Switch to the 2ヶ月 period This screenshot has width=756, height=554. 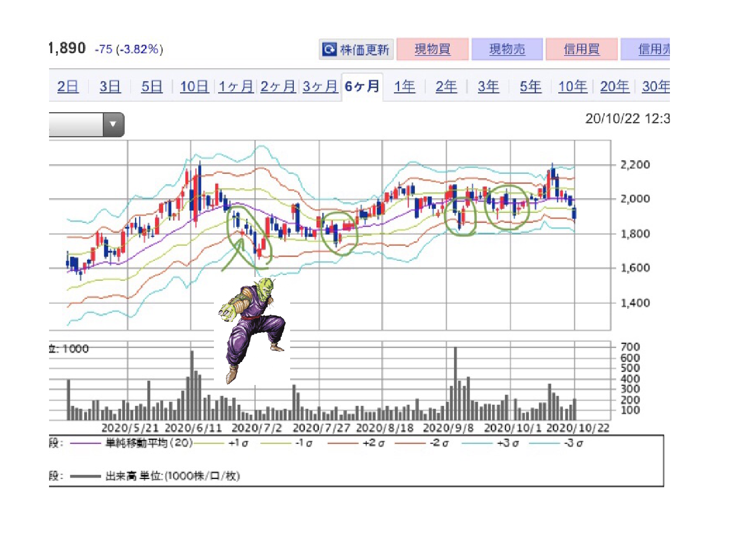[278, 86]
